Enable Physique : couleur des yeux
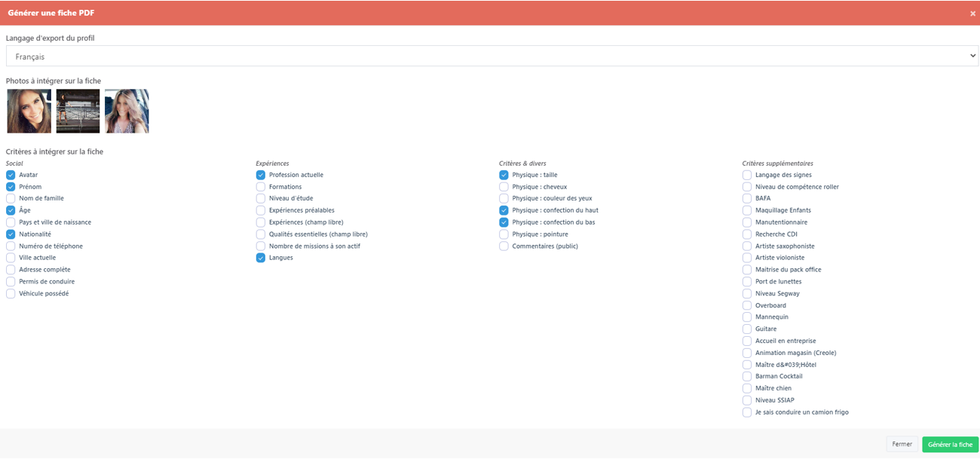 (504, 199)
